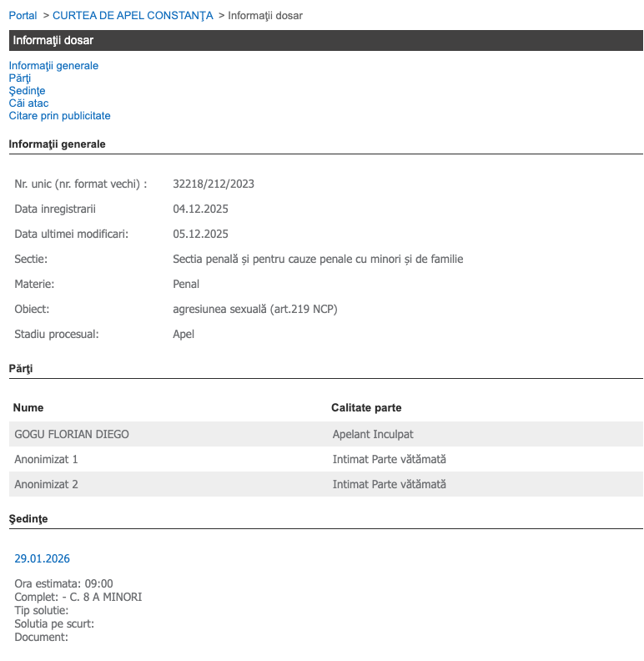Click the case number 32218/212/2023
Screen dimensions: 644x661
tap(214, 184)
